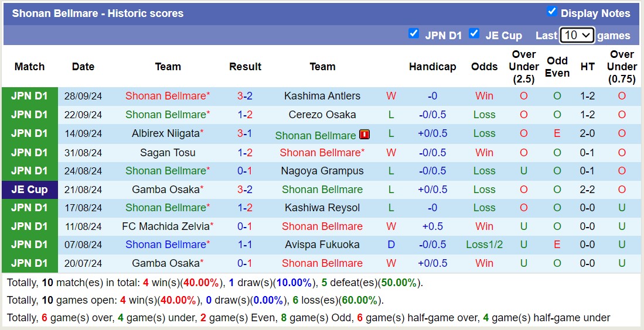Viewport: 644px width, 330px height.
Task: Open the Last games count dropdown
Action: 577,35
